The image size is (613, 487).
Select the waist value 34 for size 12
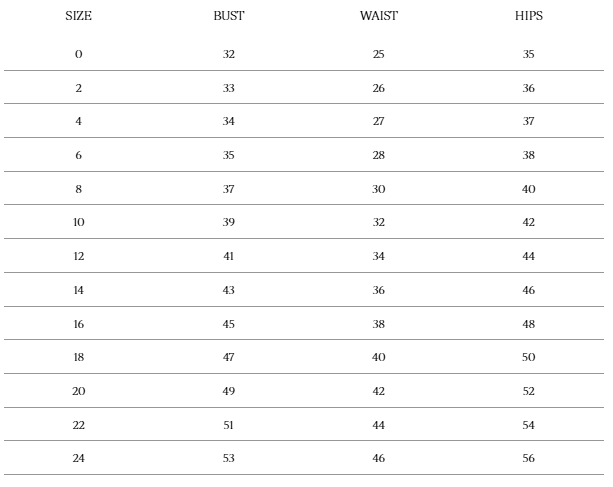tap(378, 257)
